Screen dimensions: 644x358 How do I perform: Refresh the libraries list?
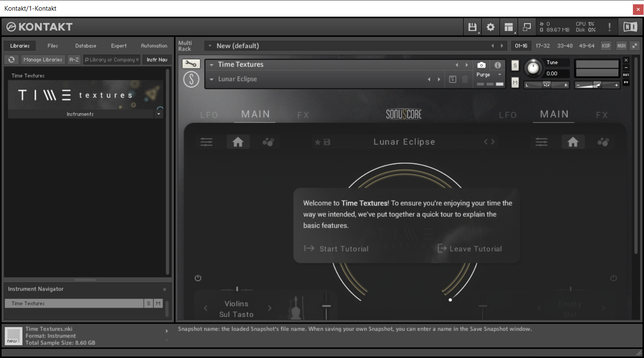point(12,60)
